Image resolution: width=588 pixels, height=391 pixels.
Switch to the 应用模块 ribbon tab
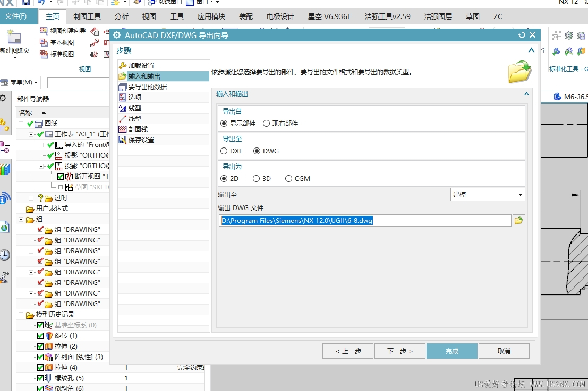click(211, 16)
